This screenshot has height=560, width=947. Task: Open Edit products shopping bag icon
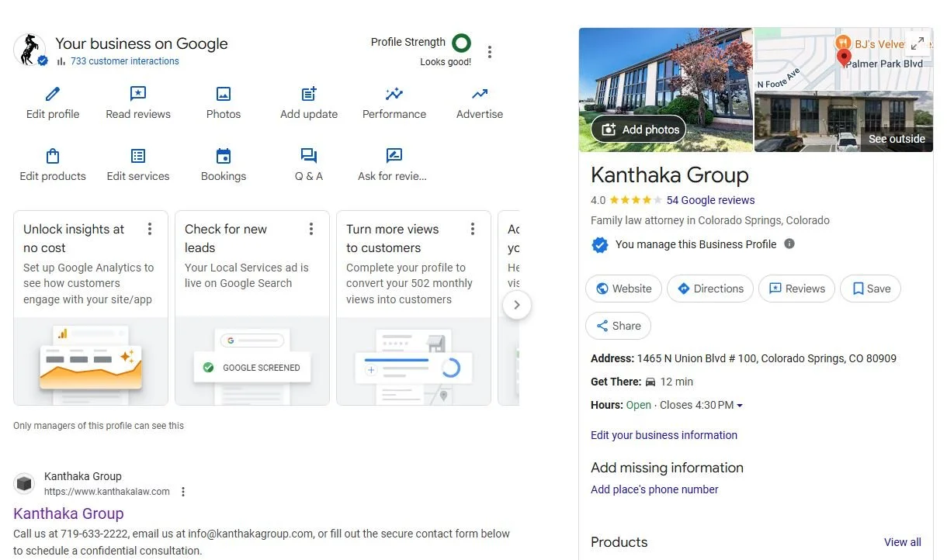53,156
